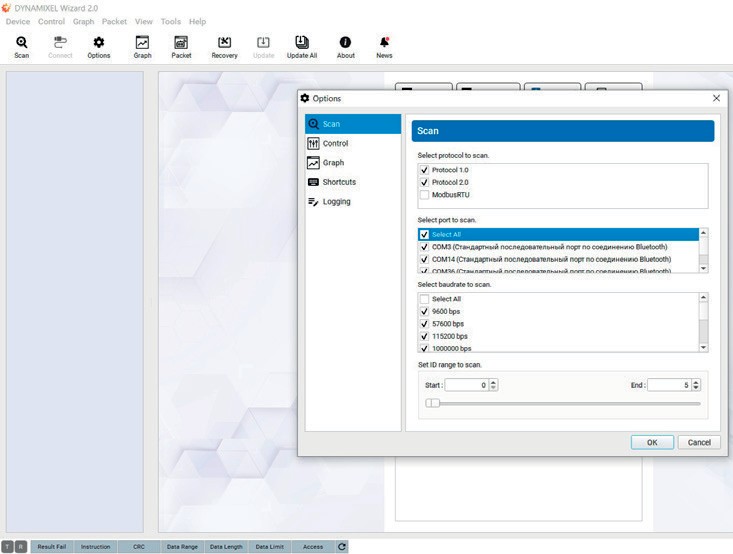Open the Tools menu
The width and height of the screenshot is (733, 554).
[x=171, y=21]
